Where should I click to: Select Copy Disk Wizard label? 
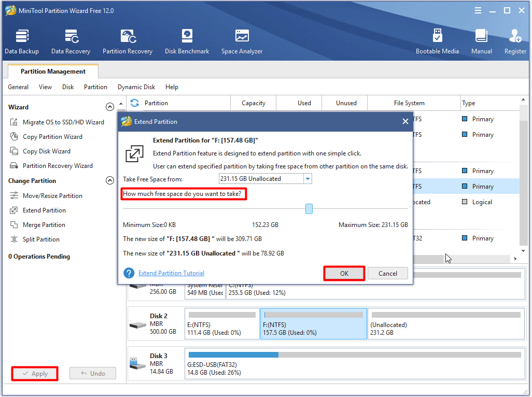point(47,151)
